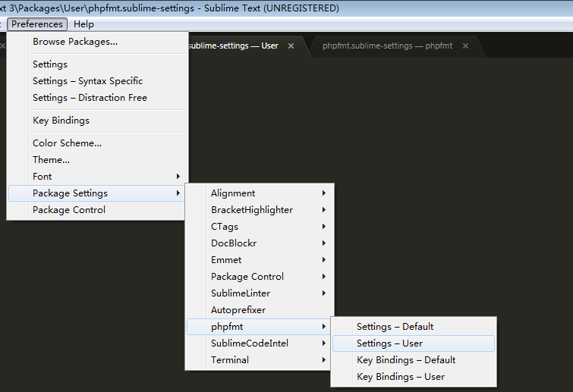Close the phpfmt.sublime-settings — User tab
The width and height of the screenshot is (573, 392).
click(291, 46)
